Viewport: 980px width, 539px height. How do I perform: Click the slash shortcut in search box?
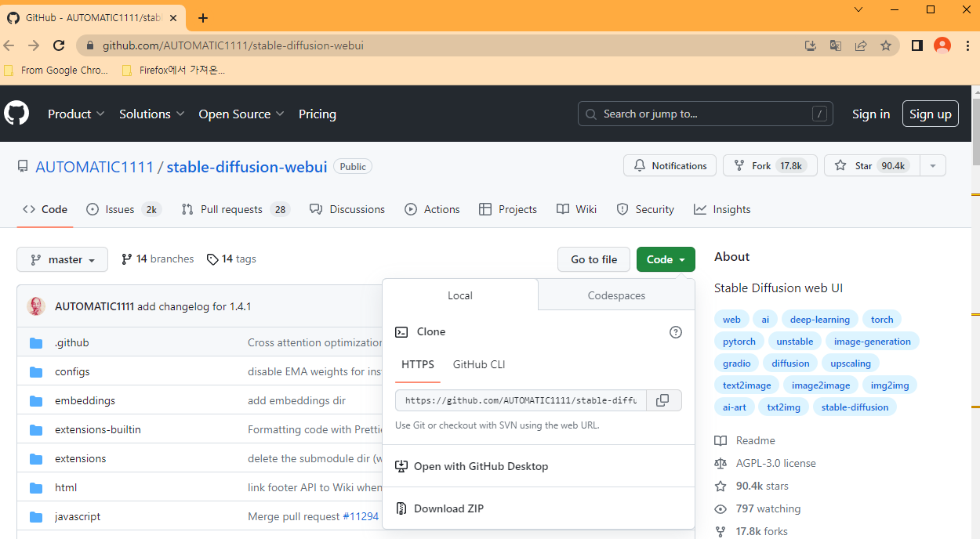pyautogui.click(x=819, y=114)
